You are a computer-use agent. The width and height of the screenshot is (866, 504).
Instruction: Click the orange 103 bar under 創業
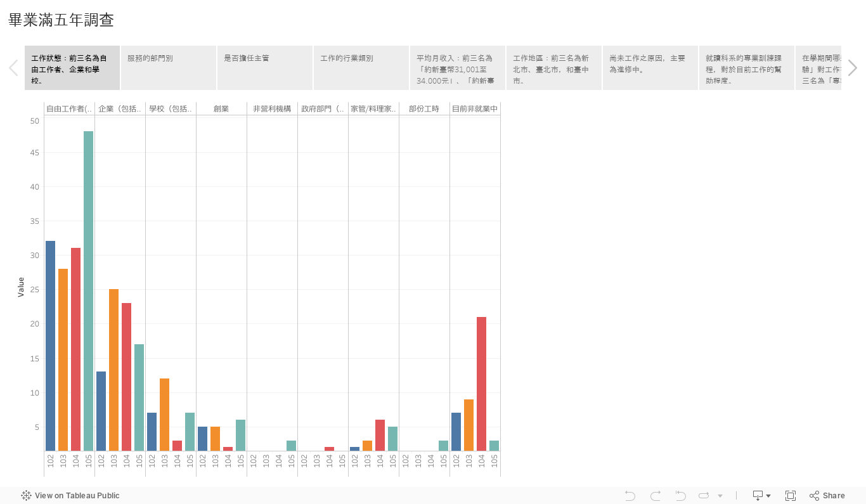(215, 439)
